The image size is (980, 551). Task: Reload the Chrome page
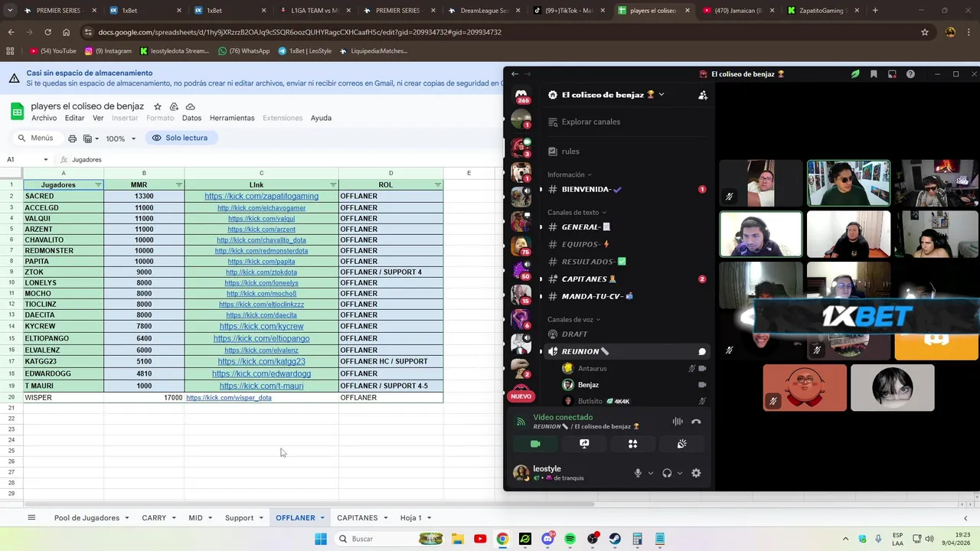47,32
